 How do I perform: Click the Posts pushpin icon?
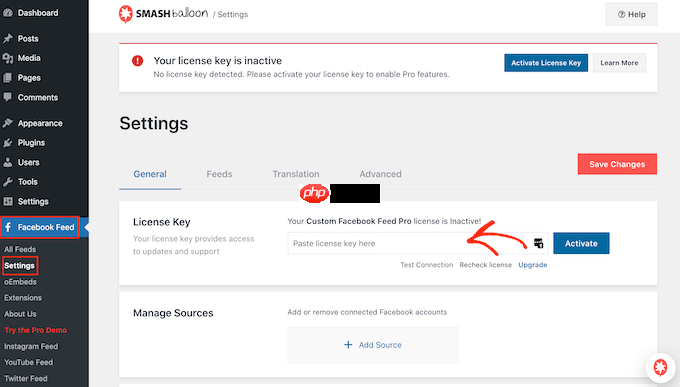[x=7, y=39]
